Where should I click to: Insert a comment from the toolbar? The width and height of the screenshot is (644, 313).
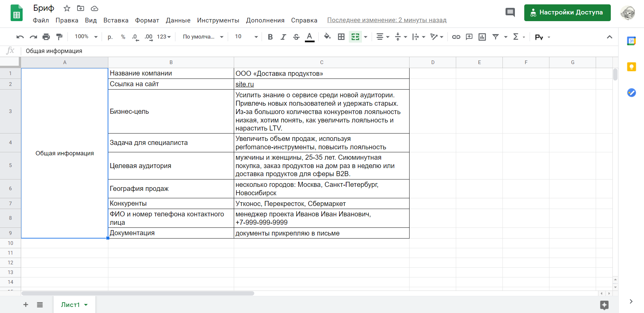coord(469,37)
